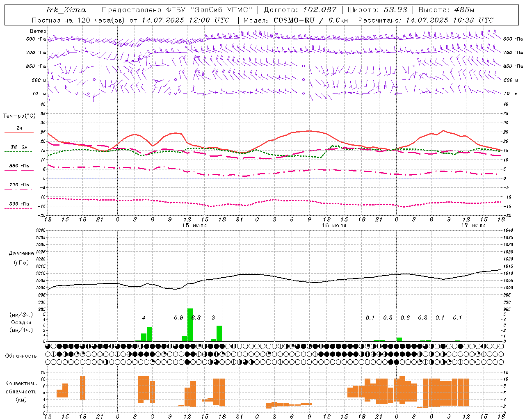Image resolution: width=525 pixels, height=420 pixels.
Task: Click the tallest green precipitation bar
Action: [190, 325]
